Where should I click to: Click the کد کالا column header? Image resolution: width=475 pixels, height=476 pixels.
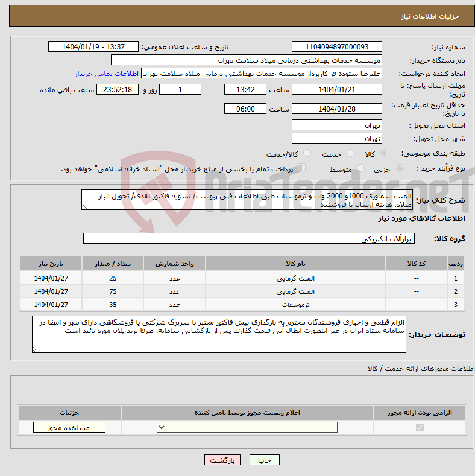point(416,264)
